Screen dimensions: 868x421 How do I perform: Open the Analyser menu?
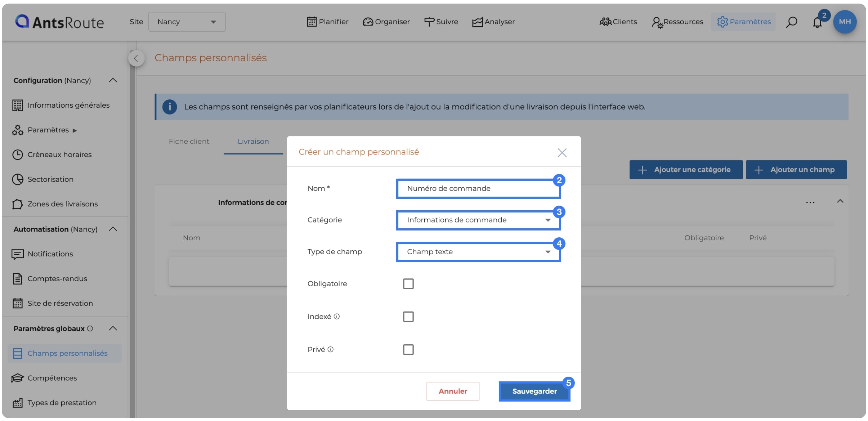coord(493,22)
